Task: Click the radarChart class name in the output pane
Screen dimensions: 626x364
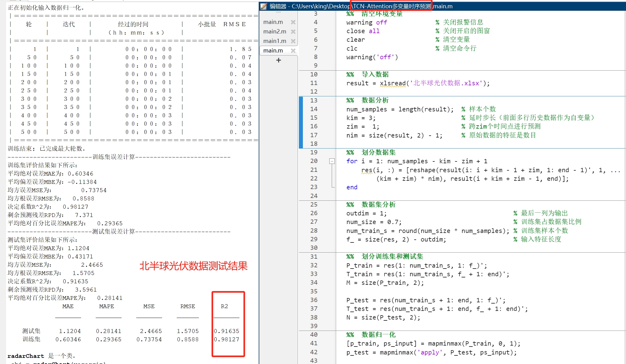Action: (26, 356)
